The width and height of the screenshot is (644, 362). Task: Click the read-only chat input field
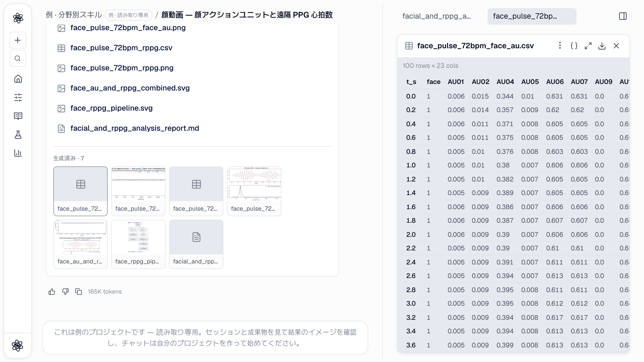[205, 338]
